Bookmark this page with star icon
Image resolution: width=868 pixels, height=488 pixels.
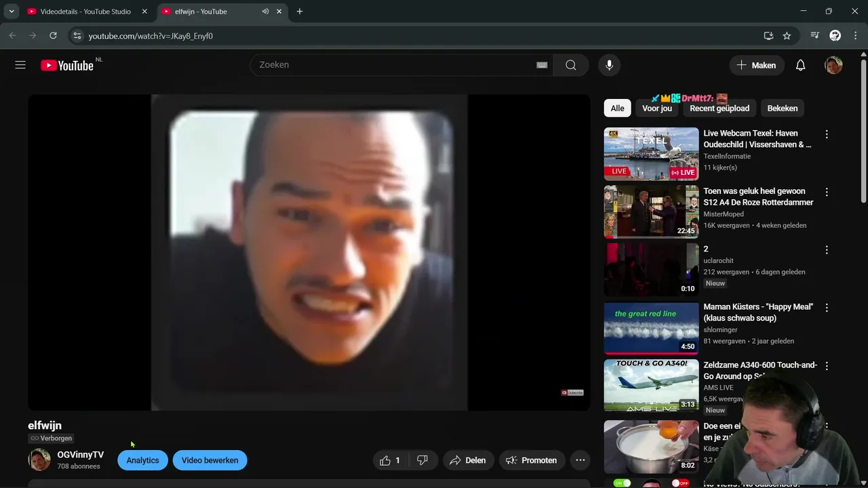pos(787,36)
